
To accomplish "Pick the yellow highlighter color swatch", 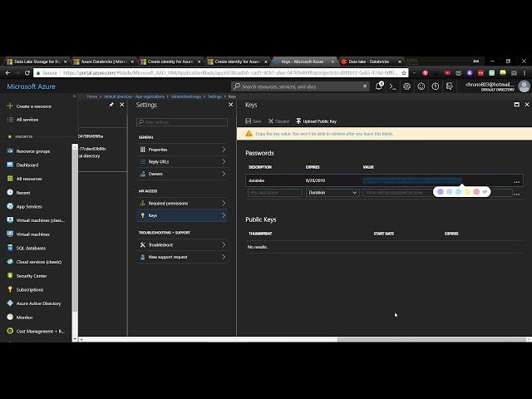I will point(467,192).
